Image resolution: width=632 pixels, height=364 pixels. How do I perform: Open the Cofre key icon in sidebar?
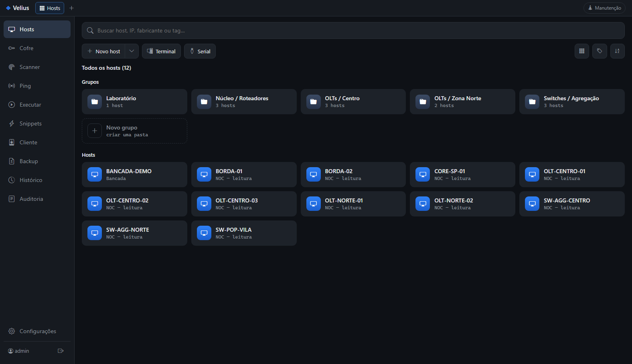12,48
